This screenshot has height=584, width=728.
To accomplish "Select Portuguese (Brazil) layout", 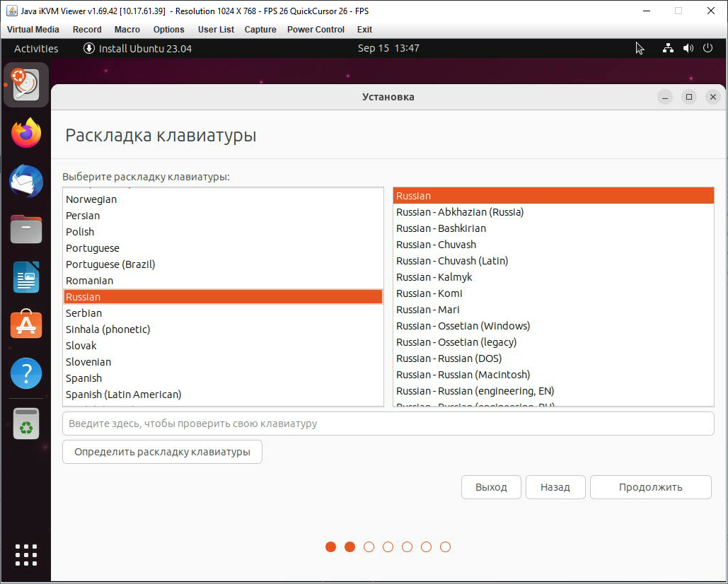I will click(223, 264).
